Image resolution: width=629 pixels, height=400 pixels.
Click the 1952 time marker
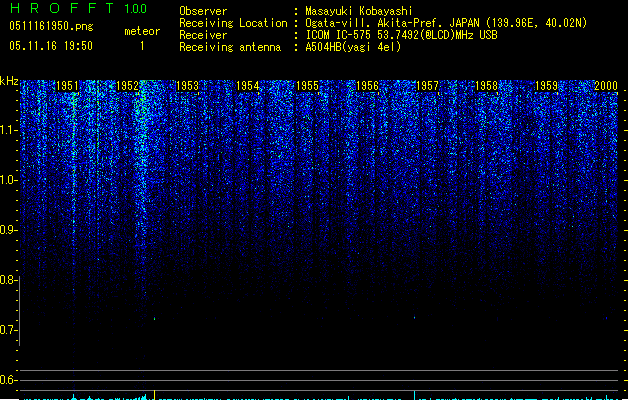pos(127,86)
